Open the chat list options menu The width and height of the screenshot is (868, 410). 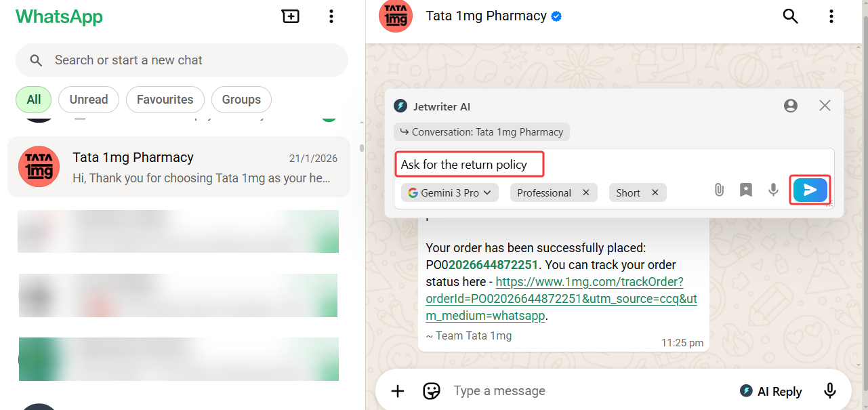pyautogui.click(x=331, y=16)
